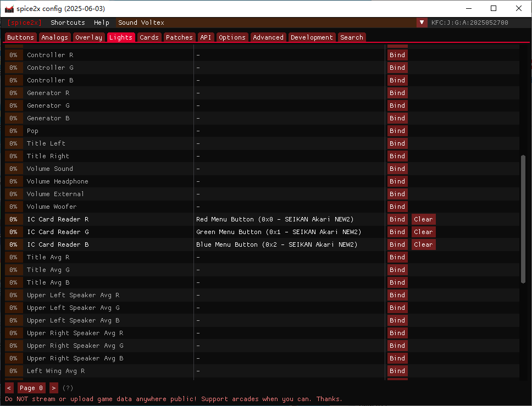Click the Page 0 selector field
This screenshot has width=532, height=406.
31,388
